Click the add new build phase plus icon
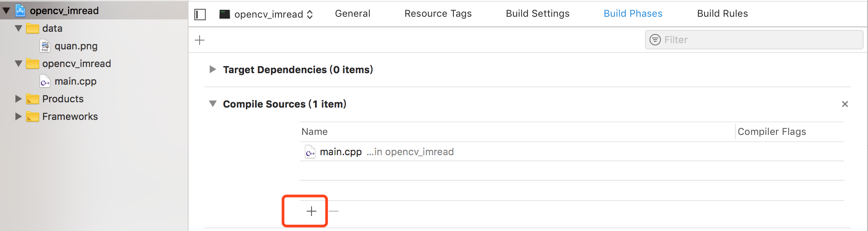This screenshot has width=868, height=231. 200,40
